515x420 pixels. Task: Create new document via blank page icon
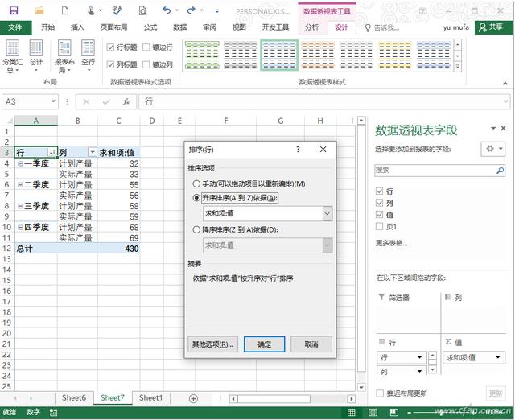coord(65,10)
